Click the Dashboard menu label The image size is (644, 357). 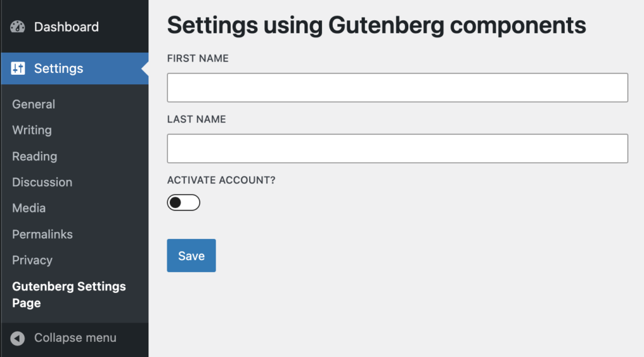pyautogui.click(x=66, y=27)
